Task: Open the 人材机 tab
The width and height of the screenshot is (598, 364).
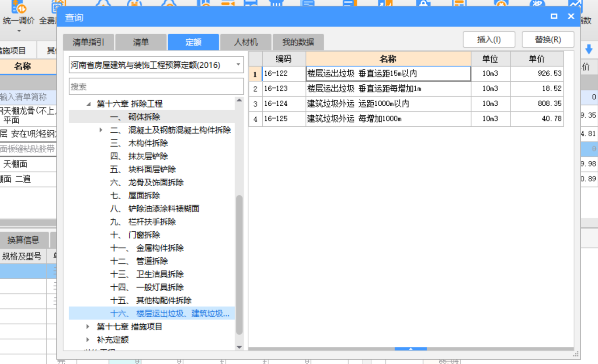Action: click(246, 42)
